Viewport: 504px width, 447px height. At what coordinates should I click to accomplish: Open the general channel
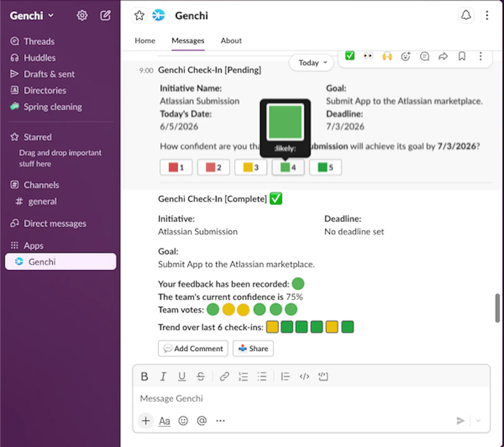[x=42, y=201]
